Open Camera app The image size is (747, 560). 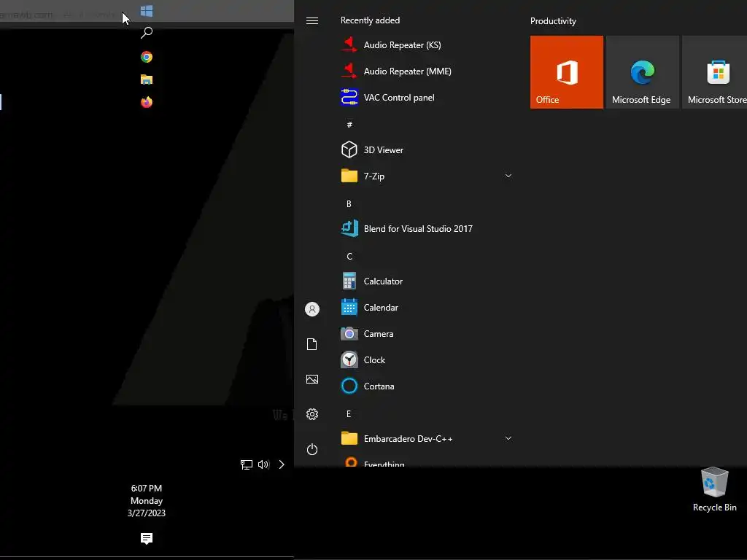pyautogui.click(x=427, y=334)
